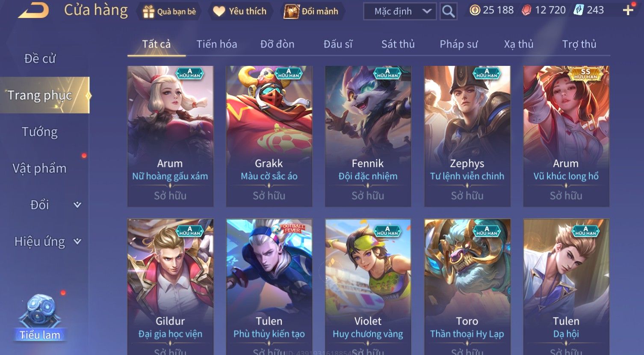
Task: Expand the Đổi sidebar section
Action: pyautogui.click(x=77, y=205)
